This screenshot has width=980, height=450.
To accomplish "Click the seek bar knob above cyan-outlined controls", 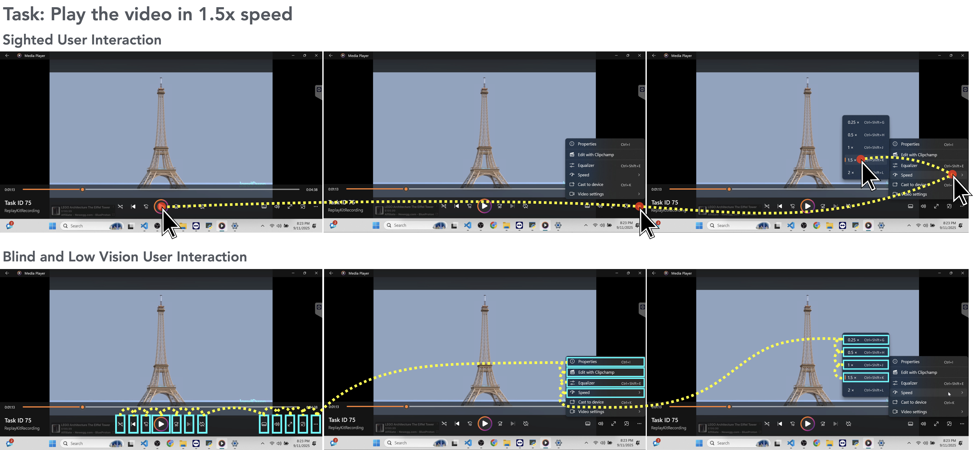I will point(83,407).
